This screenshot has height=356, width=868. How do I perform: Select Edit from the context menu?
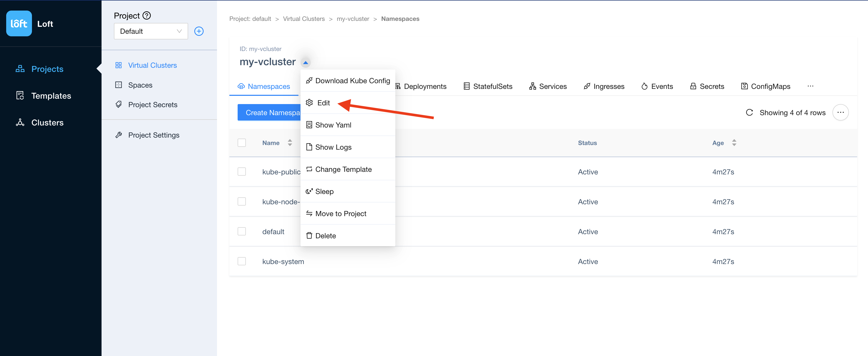[323, 103]
